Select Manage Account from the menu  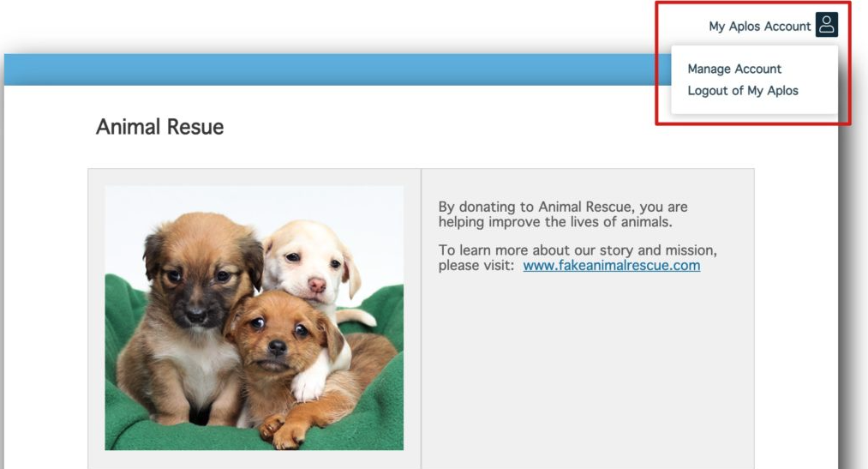tap(734, 69)
